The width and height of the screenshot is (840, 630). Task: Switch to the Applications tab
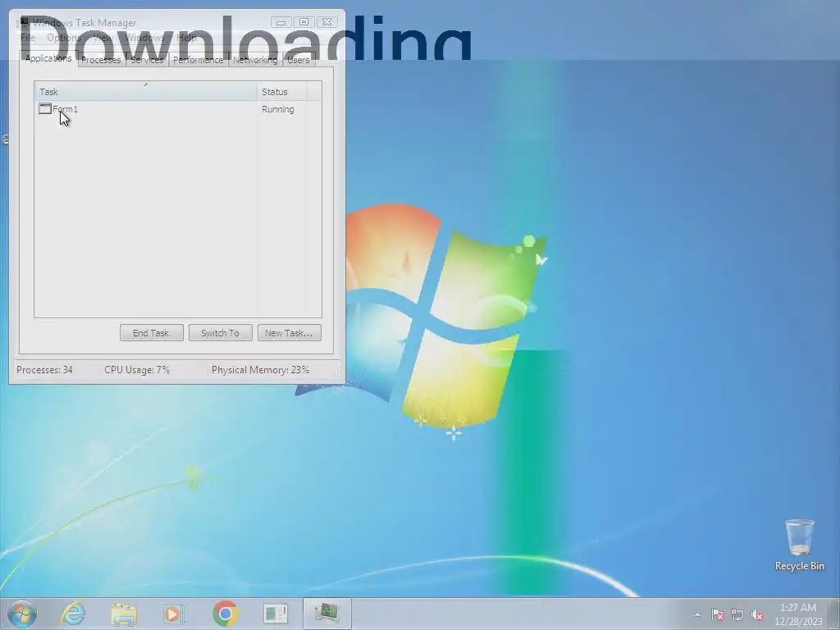[x=48, y=58]
